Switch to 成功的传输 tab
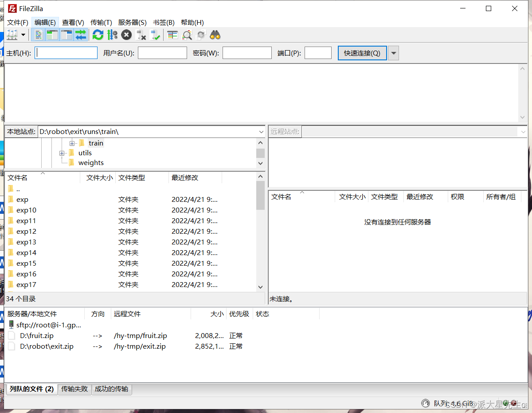The width and height of the screenshot is (532, 413). pos(111,389)
